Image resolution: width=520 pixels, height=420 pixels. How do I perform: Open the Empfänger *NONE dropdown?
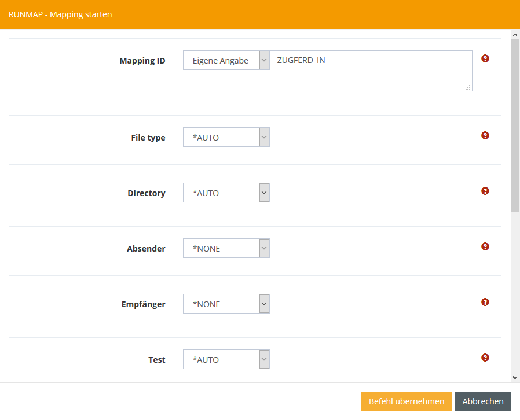point(226,304)
